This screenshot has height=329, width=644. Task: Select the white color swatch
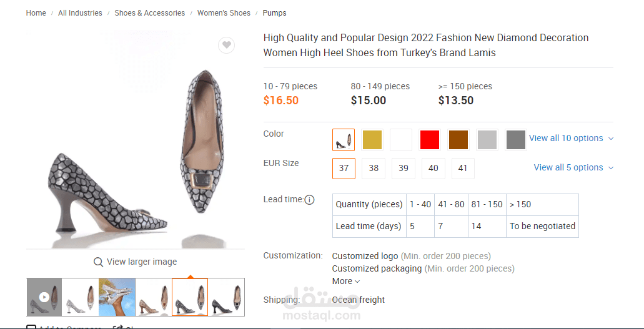[x=401, y=140]
